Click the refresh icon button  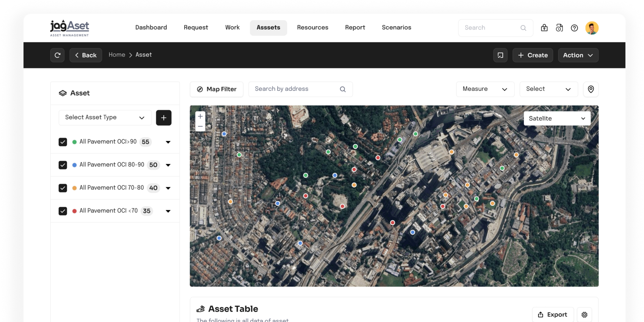pyautogui.click(x=57, y=55)
